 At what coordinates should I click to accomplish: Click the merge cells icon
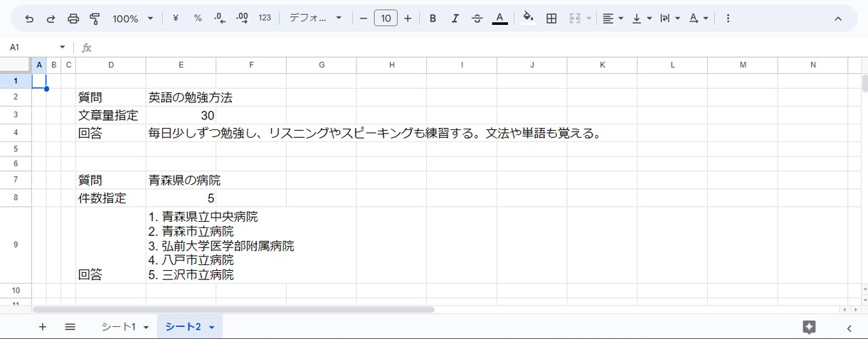575,18
